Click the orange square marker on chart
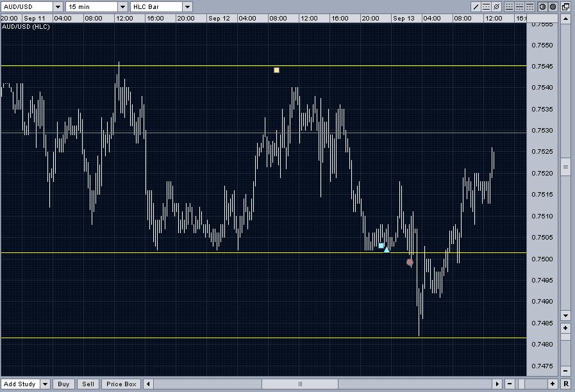575x392 pixels. [276, 70]
